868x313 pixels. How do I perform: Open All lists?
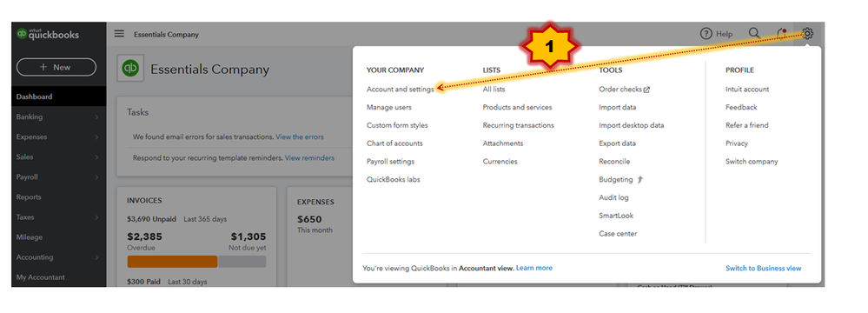pyautogui.click(x=494, y=90)
